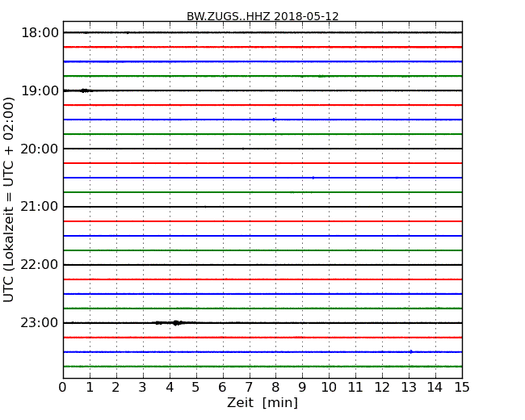Screen dimensions: 525x420
Task: Select the 18:00 time tick label
Action: (40, 33)
